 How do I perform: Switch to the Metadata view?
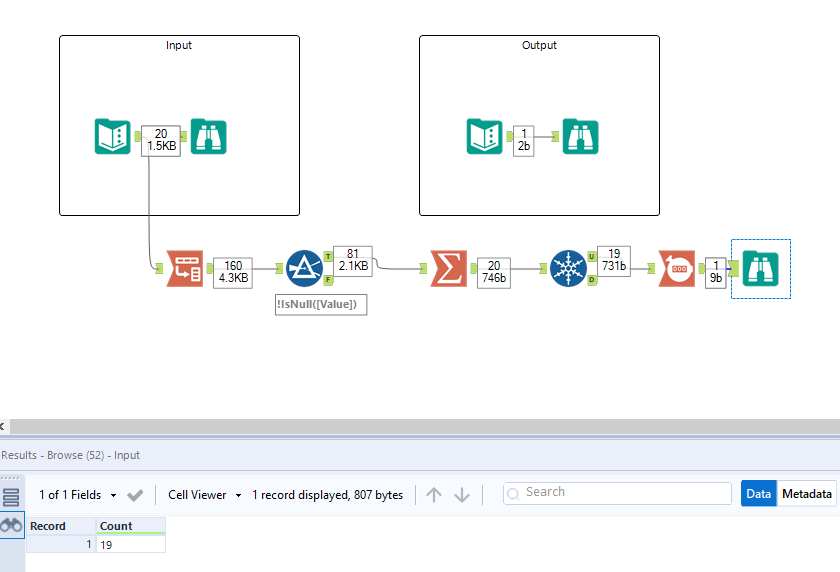(807, 494)
